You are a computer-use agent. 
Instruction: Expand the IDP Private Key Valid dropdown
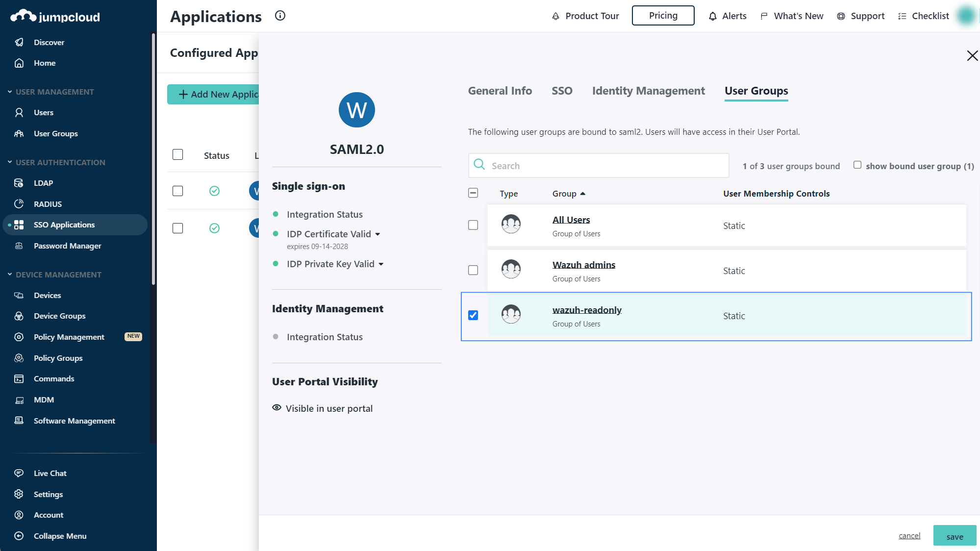tap(381, 264)
